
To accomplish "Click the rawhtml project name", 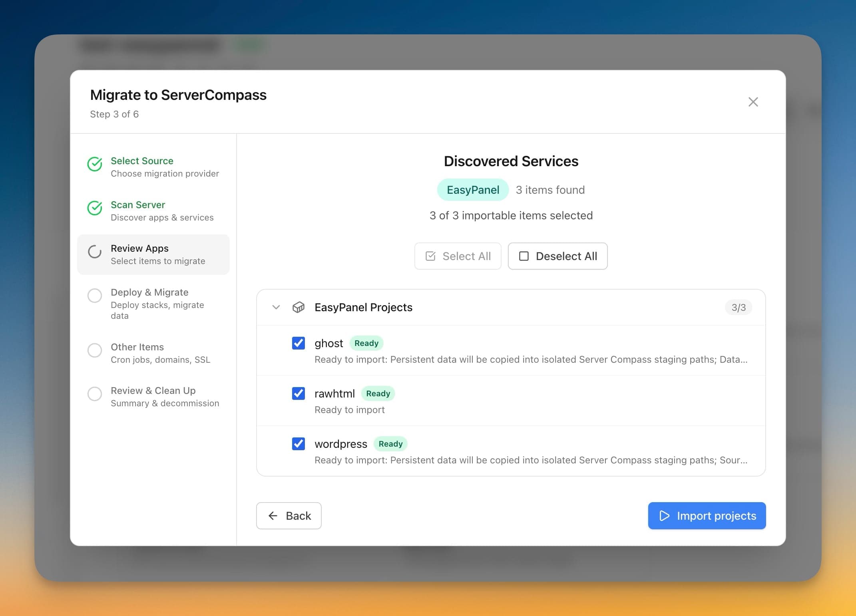I will (x=334, y=393).
